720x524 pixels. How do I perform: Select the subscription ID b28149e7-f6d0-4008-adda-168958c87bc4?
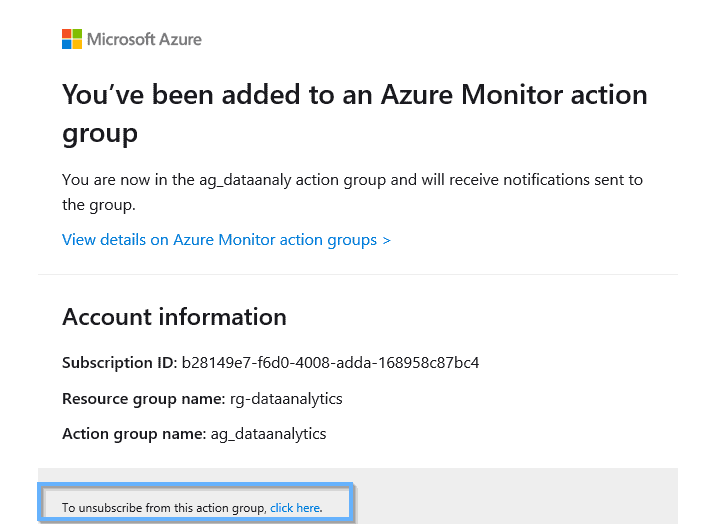330,363
